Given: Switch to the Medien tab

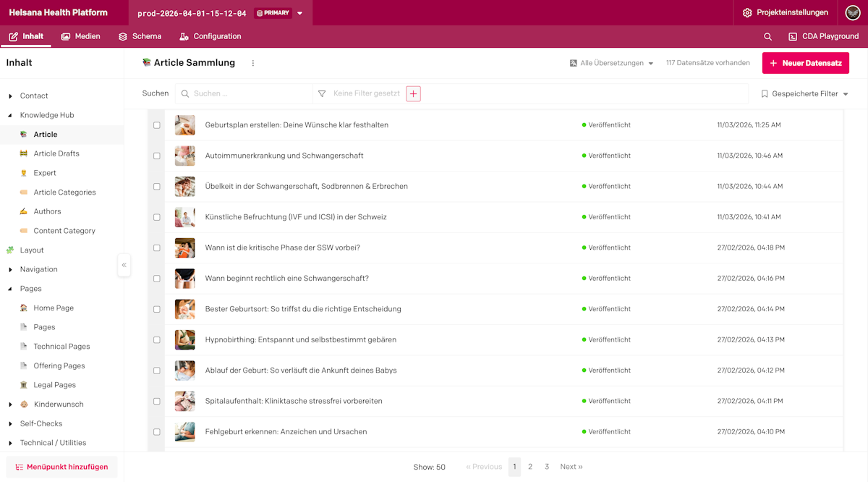Looking at the screenshot, I should click(80, 36).
